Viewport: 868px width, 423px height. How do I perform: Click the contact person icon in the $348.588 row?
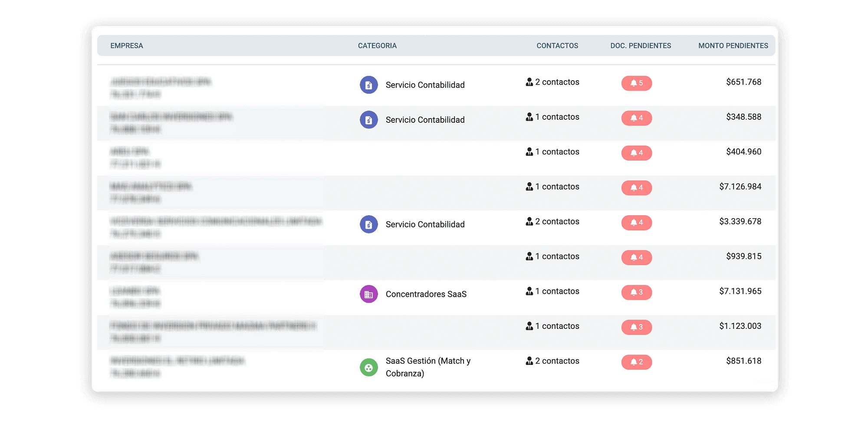click(x=529, y=117)
